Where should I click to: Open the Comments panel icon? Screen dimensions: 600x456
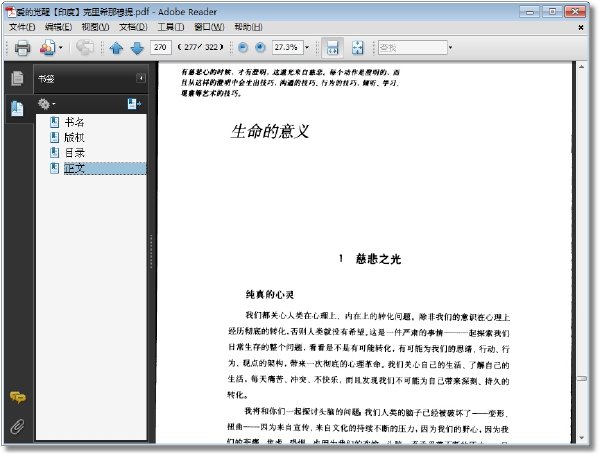(x=18, y=397)
